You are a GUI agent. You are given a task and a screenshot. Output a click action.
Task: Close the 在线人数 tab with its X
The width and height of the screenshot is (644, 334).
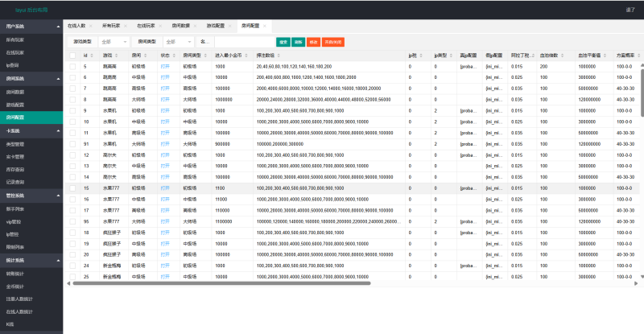[x=90, y=26]
